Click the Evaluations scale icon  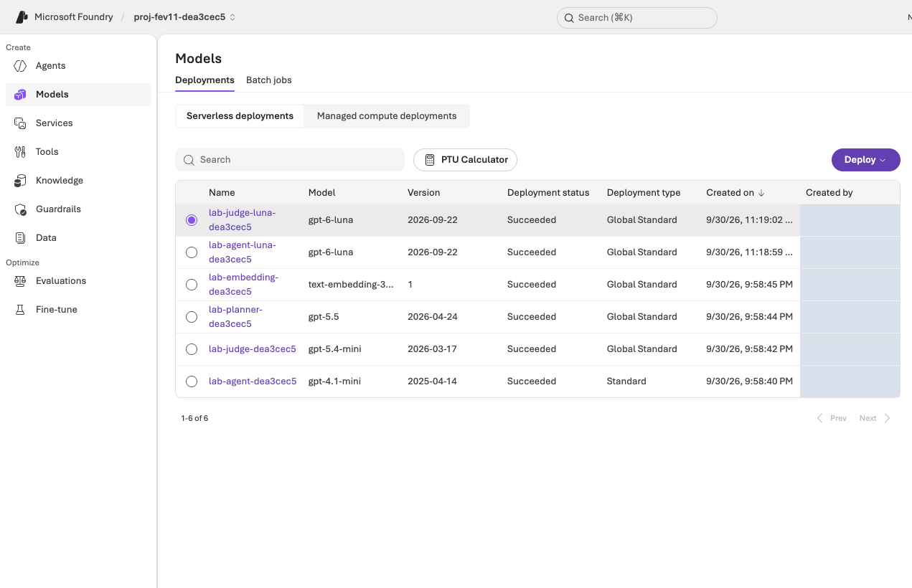click(x=20, y=281)
